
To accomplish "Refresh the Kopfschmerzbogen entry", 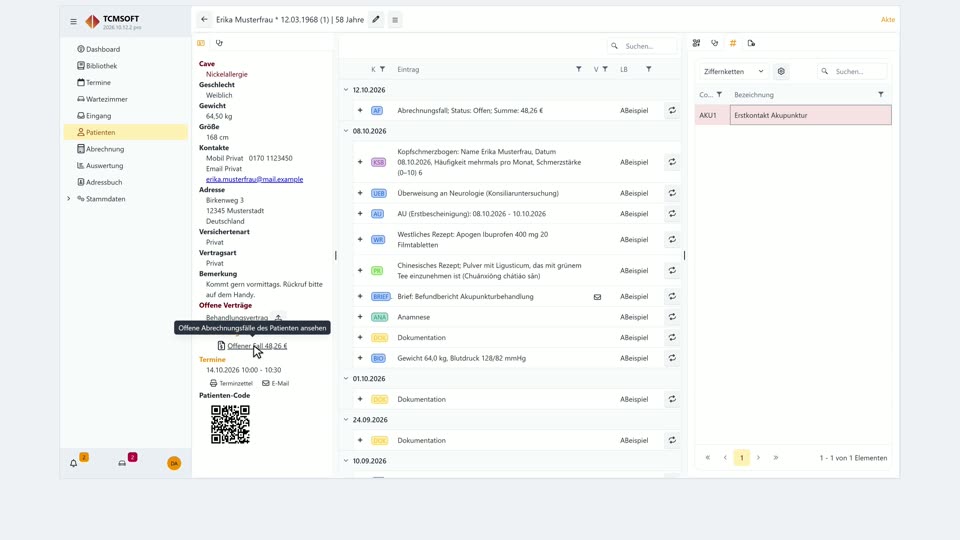I will point(672,162).
